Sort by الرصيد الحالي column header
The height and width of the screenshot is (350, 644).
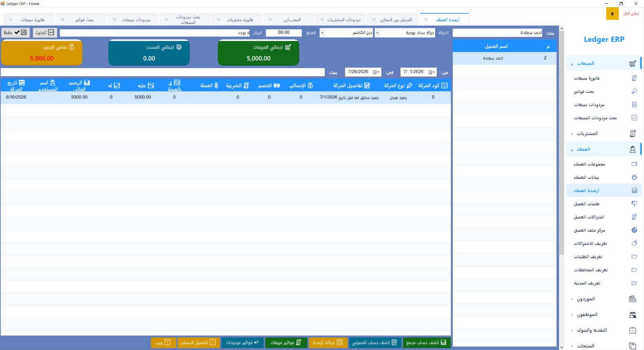(x=79, y=85)
